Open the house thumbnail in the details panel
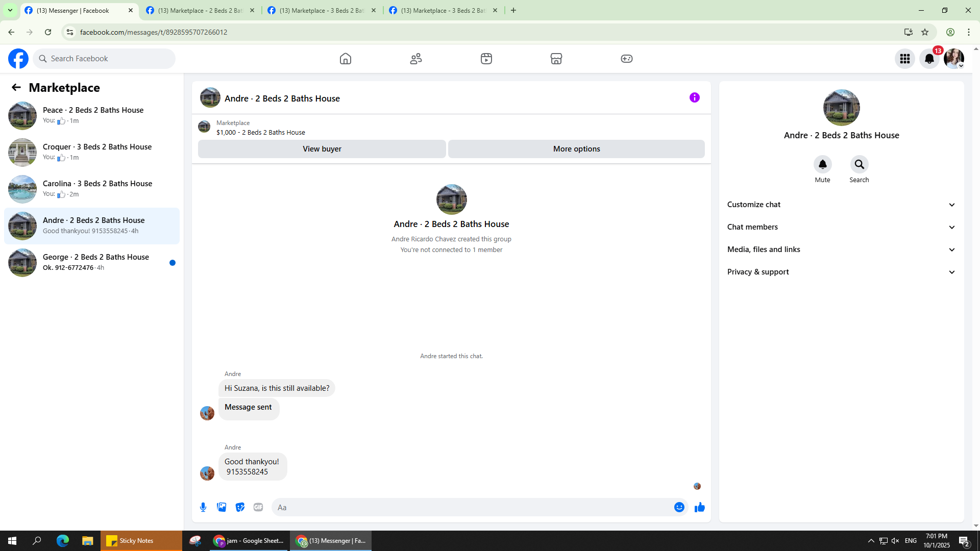This screenshot has width=980, height=551. [842, 108]
